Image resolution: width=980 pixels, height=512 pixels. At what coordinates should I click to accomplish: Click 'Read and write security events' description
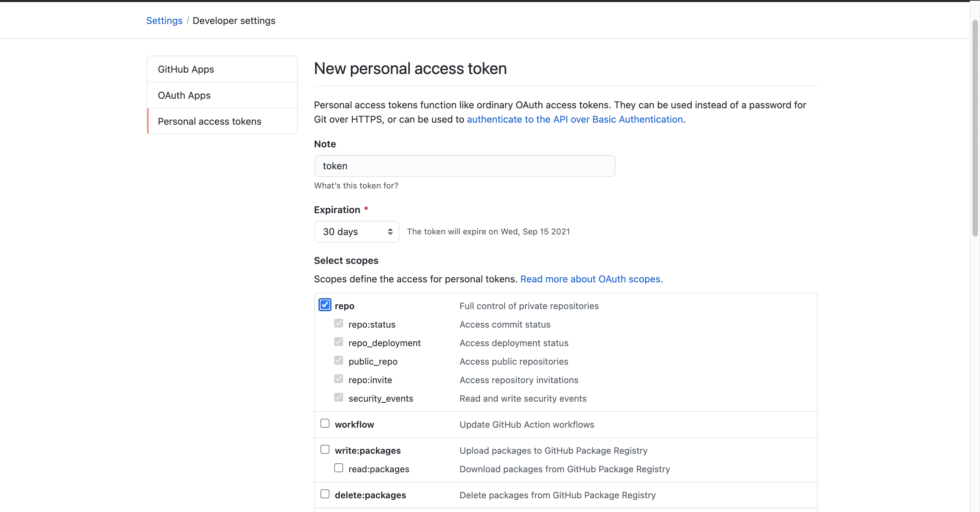(x=523, y=399)
